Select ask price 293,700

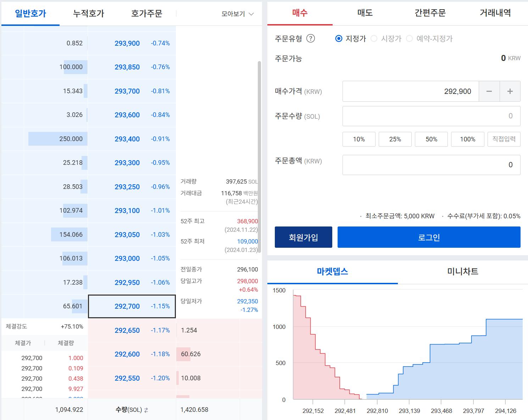point(132,91)
